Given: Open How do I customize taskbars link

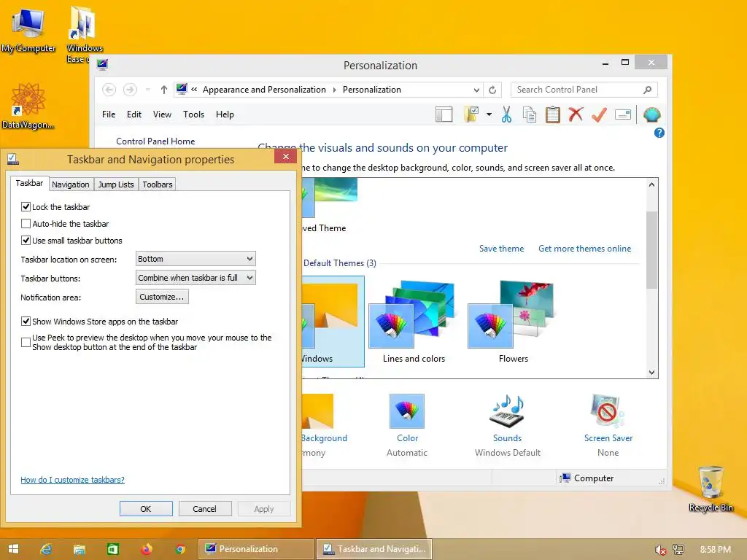Looking at the screenshot, I should click(72, 480).
